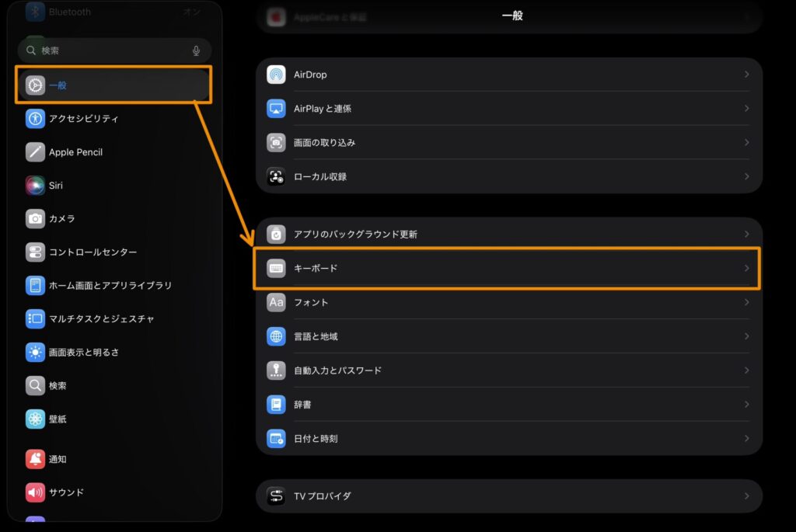Select 一般 in the sidebar
The width and height of the screenshot is (796, 532).
coord(113,85)
